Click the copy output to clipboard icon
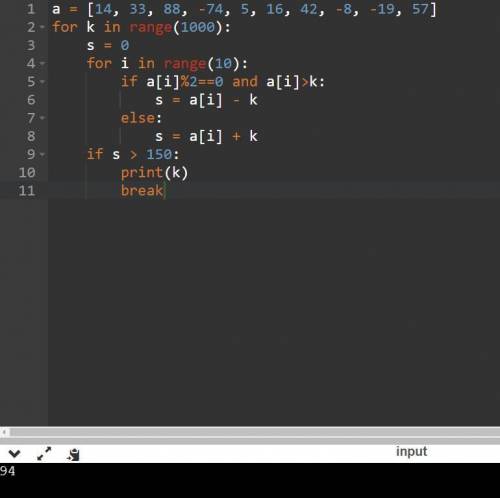The width and height of the screenshot is (500, 498). pyautogui.click(x=73, y=455)
